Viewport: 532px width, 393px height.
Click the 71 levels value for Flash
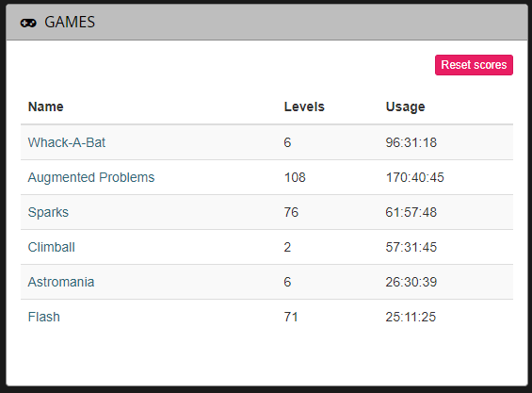tap(291, 317)
